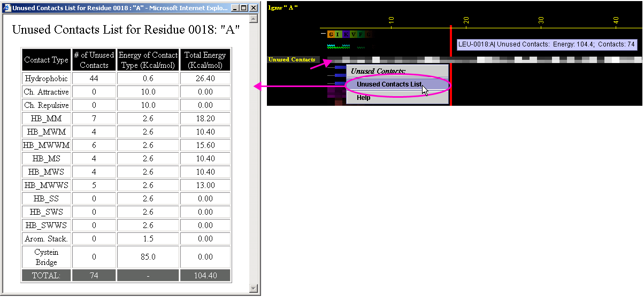Click Internet Explorer page icon in title bar
Screen dimensions: 644x297
7,8
